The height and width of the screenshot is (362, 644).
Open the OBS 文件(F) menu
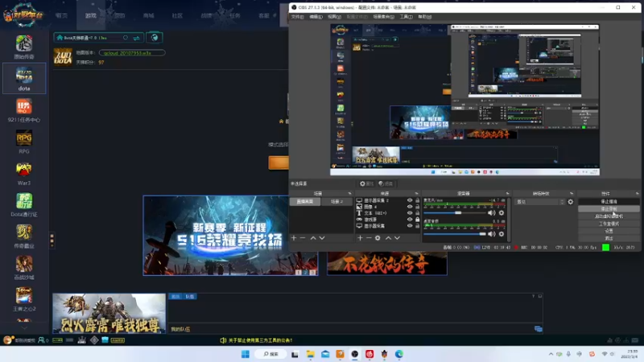297,17
